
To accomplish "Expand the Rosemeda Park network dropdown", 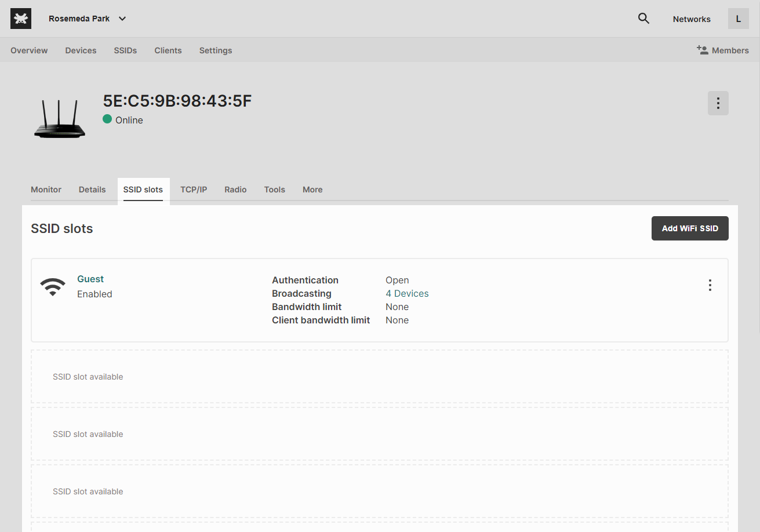I will pos(122,19).
